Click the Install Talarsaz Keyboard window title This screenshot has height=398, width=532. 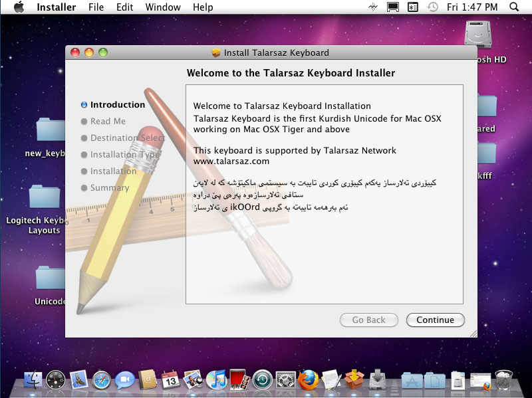(276, 53)
